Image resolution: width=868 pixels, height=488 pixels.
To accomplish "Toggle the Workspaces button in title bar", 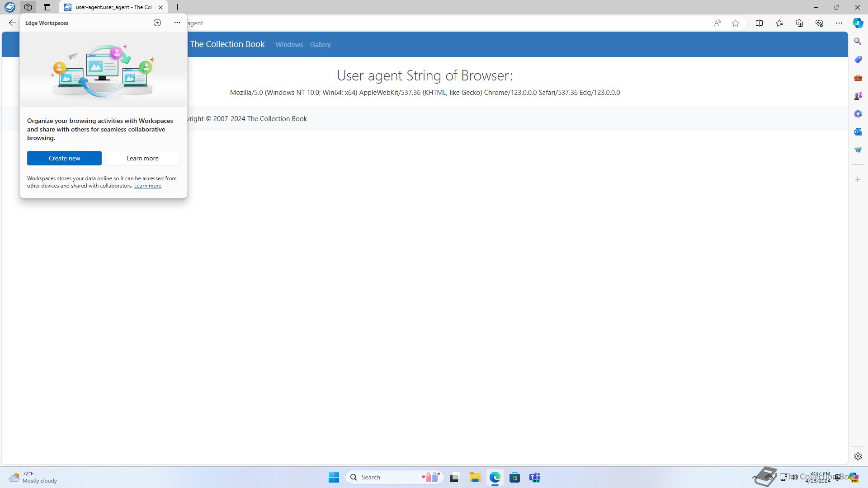I will pos(28,7).
